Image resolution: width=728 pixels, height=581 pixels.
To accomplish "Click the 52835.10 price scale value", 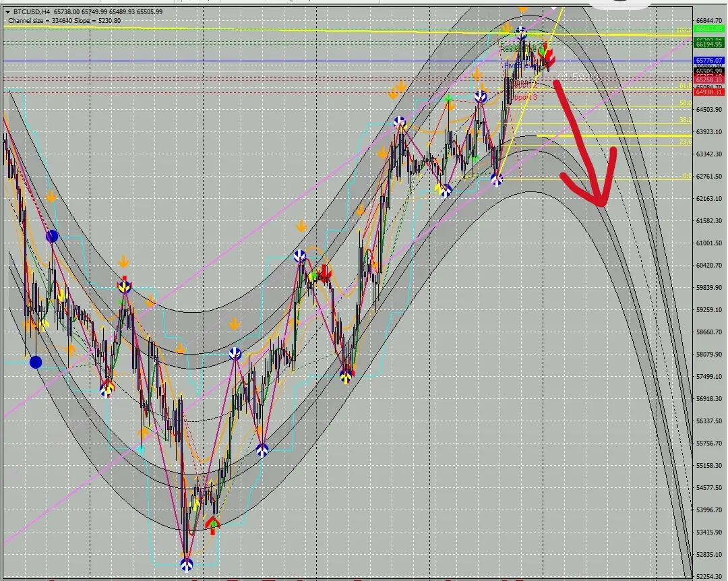I will pyautogui.click(x=709, y=555).
